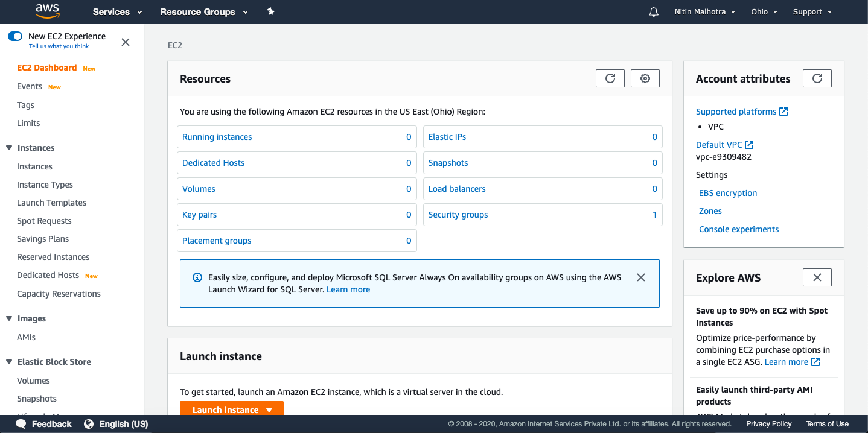Click the Placement groups resource link
This screenshot has height=433, width=868.
tap(217, 241)
